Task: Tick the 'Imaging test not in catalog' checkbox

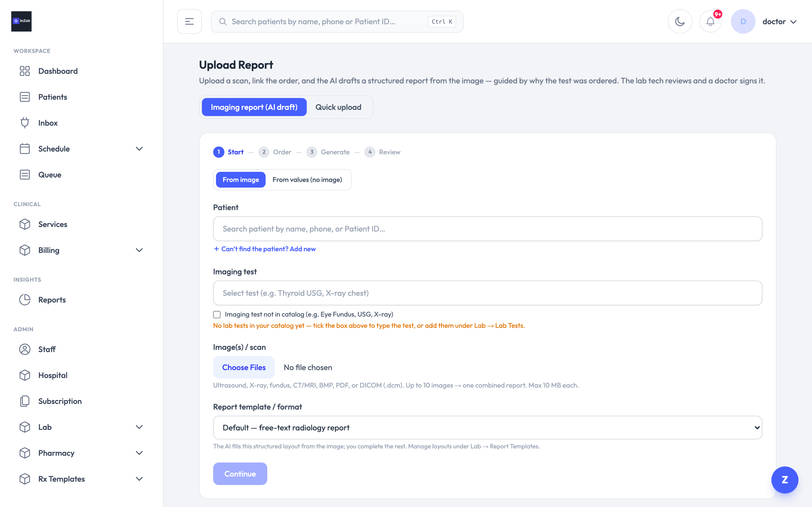Action: click(217, 315)
